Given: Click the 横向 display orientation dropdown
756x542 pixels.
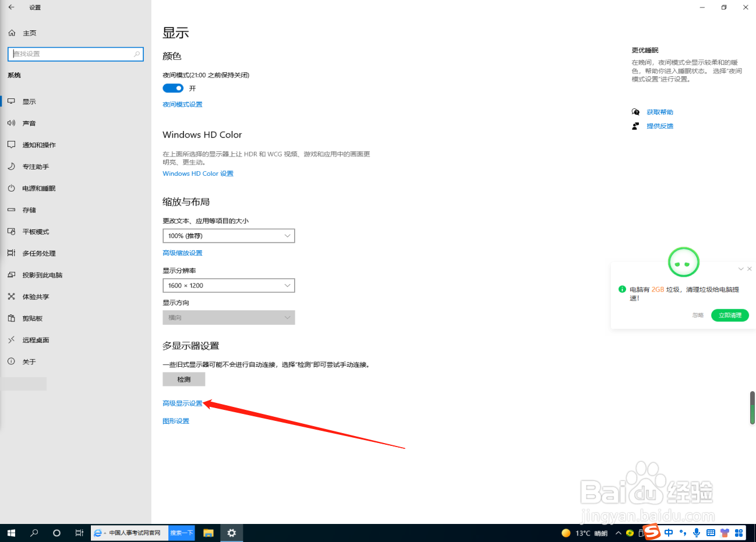Looking at the screenshot, I should pyautogui.click(x=229, y=318).
